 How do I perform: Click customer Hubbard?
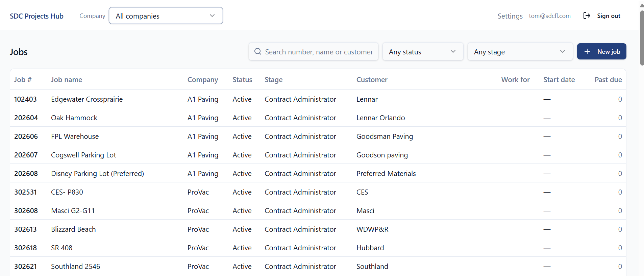click(x=370, y=248)
